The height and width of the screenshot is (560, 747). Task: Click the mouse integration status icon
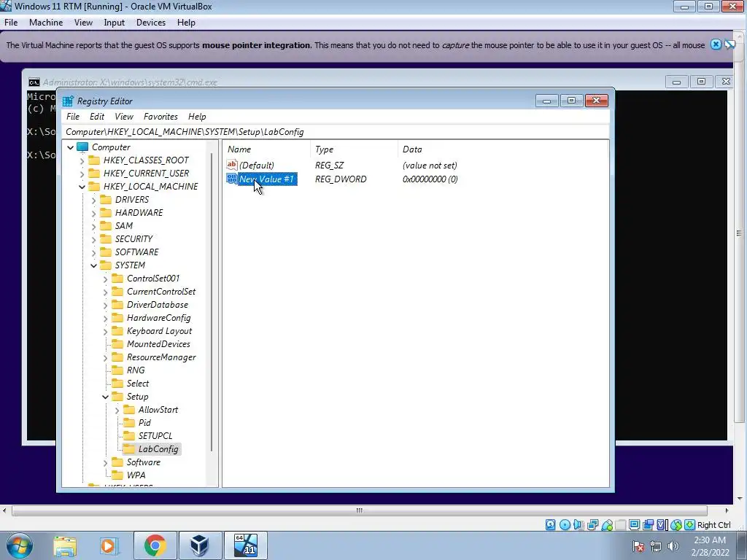click(676, 525)
